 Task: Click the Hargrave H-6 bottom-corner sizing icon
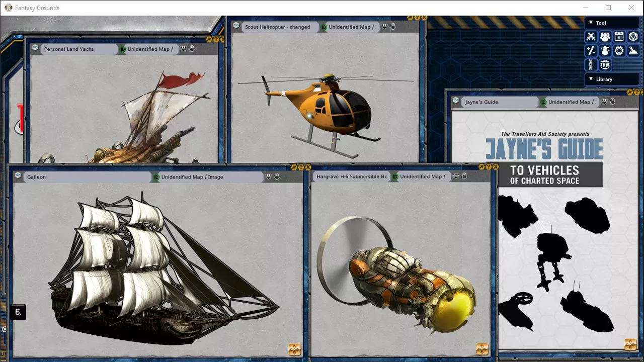point(482,348)
